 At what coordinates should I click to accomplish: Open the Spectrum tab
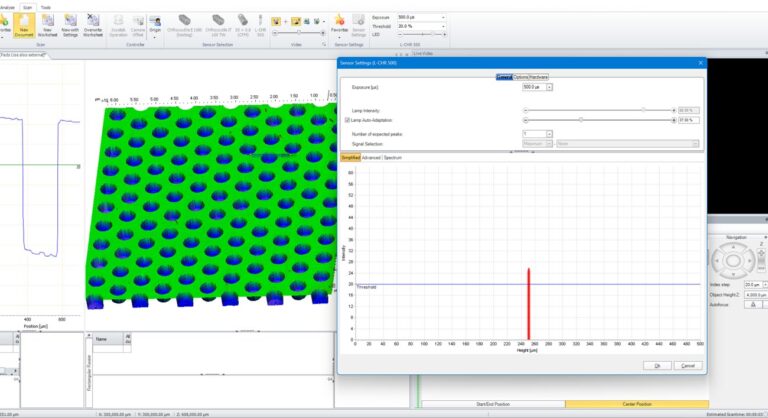[x=393, y=157]
